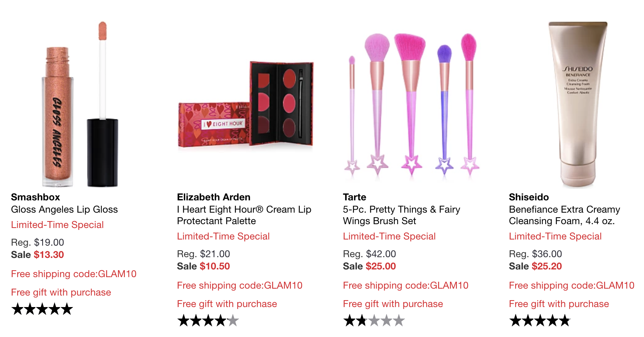Open the Elizabeth Arden lip palette image
This screenshot has height=337, width=644.
(x=246, y=104)
